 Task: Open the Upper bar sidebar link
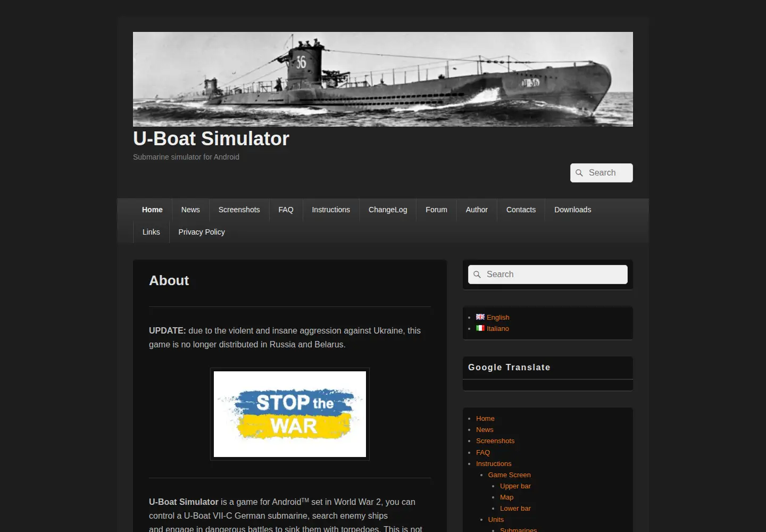click(515, 486)
